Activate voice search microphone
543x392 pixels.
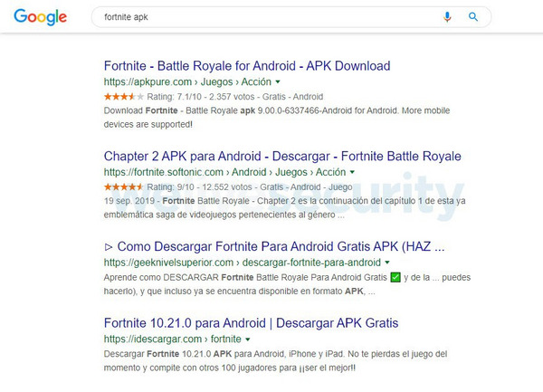(x=447, y=17)
